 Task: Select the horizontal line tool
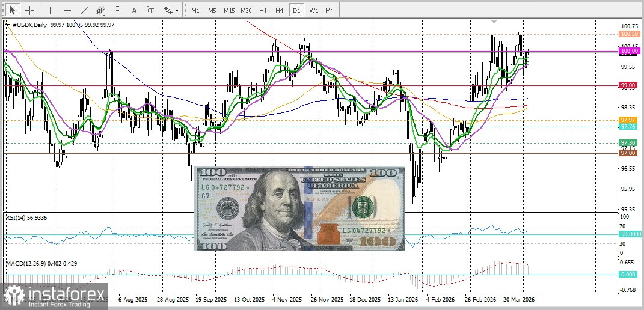[x=67, y=10]
